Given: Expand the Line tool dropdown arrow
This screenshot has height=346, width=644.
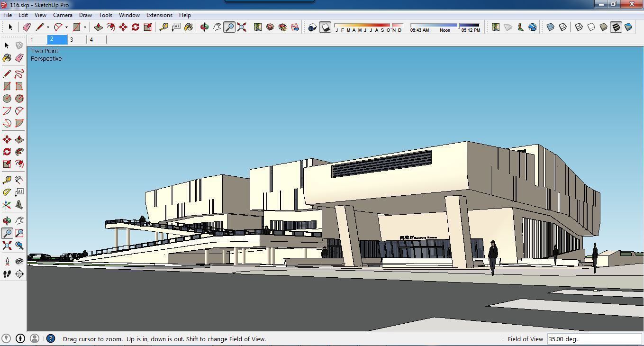Looking at the screenshot, I should 48,27.
